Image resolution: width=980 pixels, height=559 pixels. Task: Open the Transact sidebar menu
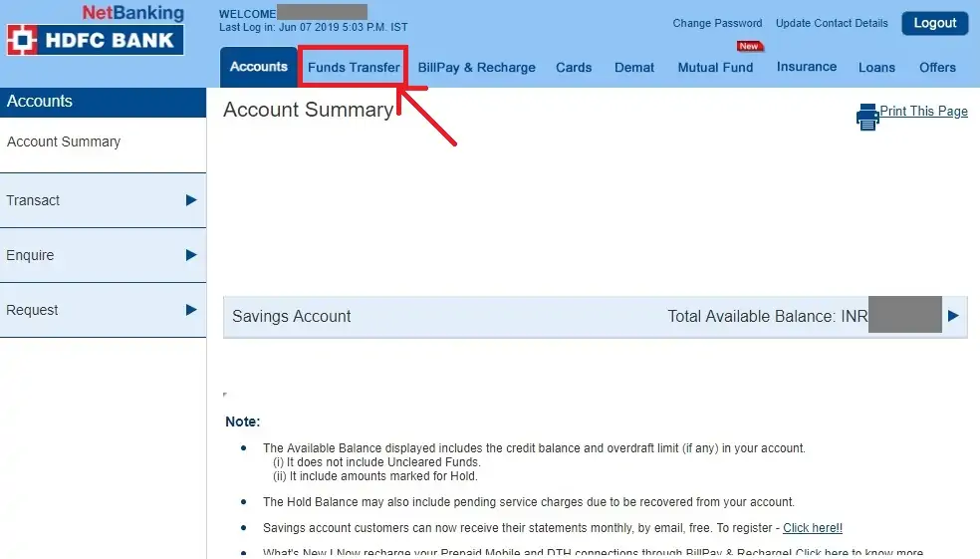(x=104, y=200)
